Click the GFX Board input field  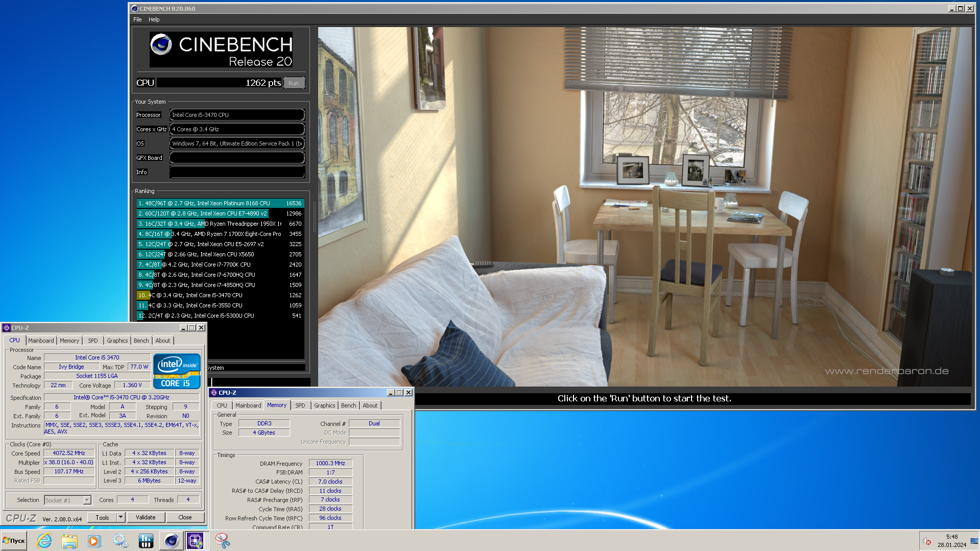pyautogui.click(x=237, y=158)
